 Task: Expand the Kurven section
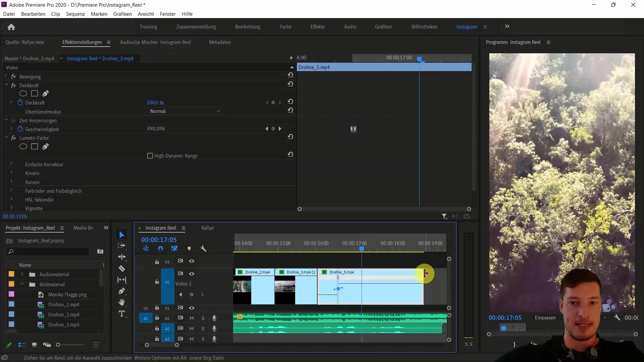coord(11,182)
